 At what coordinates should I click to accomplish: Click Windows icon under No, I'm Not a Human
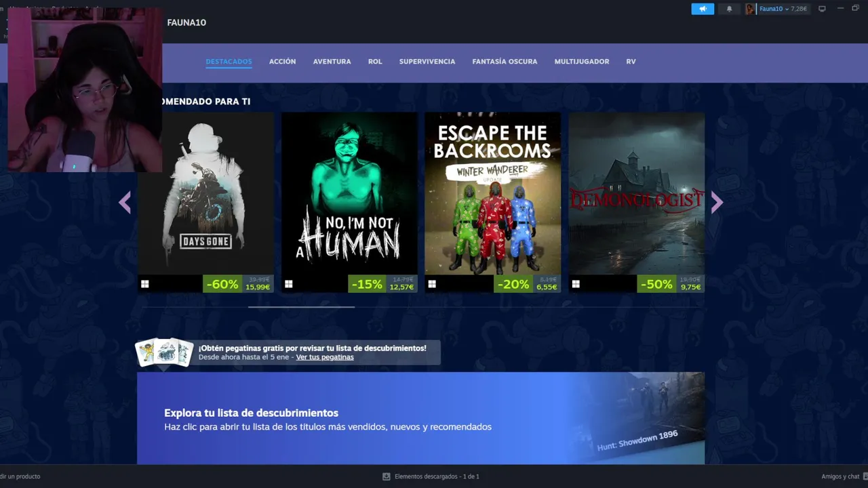pos(288,284)
